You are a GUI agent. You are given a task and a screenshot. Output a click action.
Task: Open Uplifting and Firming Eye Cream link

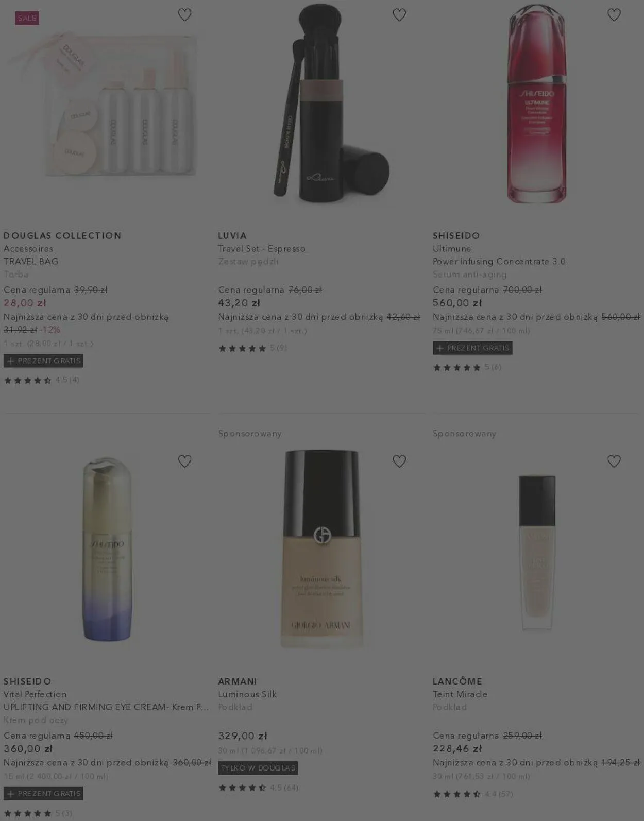coord(106,707)
